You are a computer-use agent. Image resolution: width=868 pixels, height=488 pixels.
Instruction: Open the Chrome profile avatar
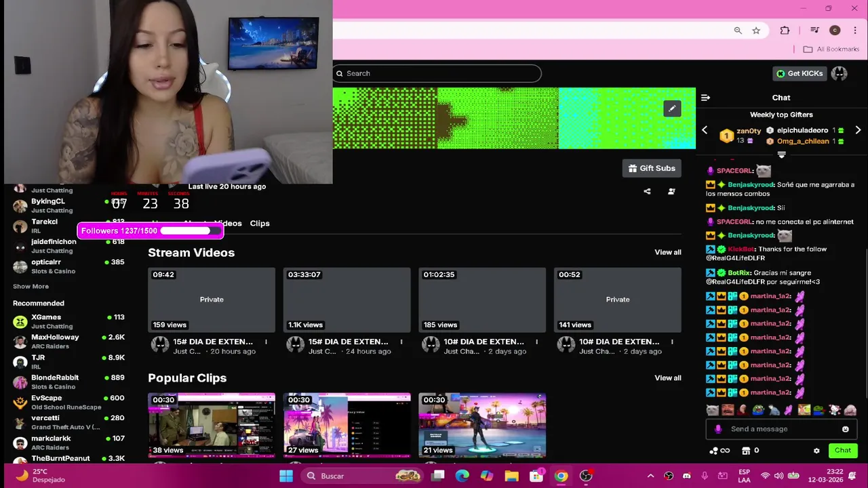(x=835, y=30)
